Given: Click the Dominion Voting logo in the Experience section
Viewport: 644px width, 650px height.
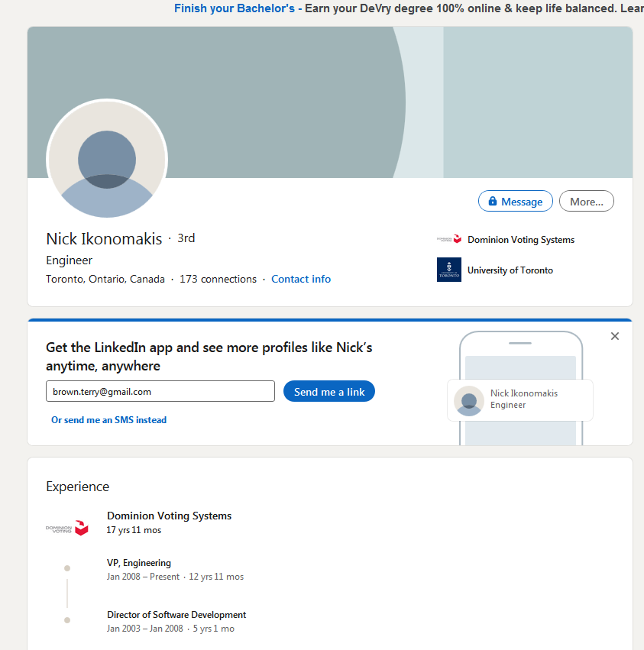Looking at the screenshot, I should [x=66, y=528].
